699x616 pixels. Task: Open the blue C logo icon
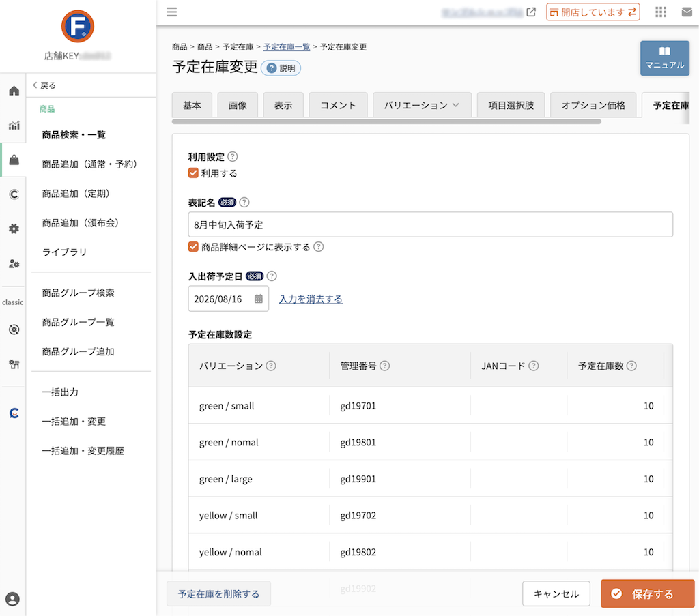(x=14, y=413)
